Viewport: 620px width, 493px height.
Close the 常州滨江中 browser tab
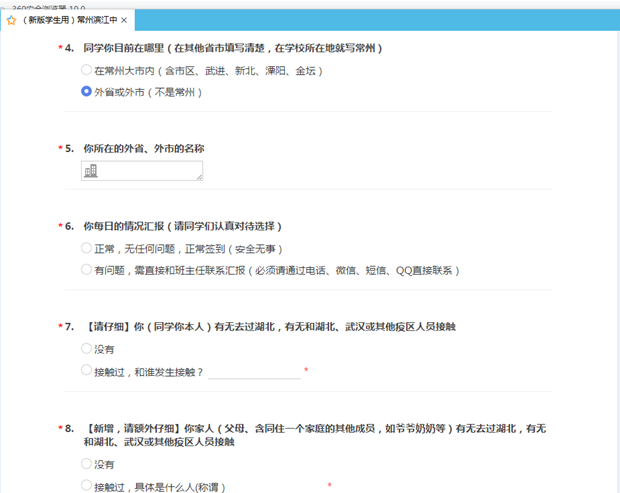123,20
